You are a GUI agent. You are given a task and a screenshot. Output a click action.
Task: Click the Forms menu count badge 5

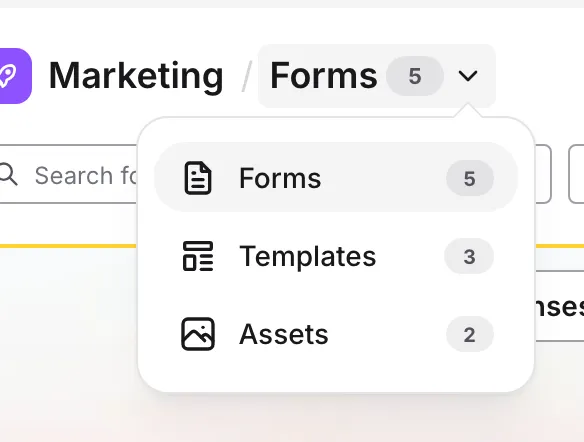[470, 178]
